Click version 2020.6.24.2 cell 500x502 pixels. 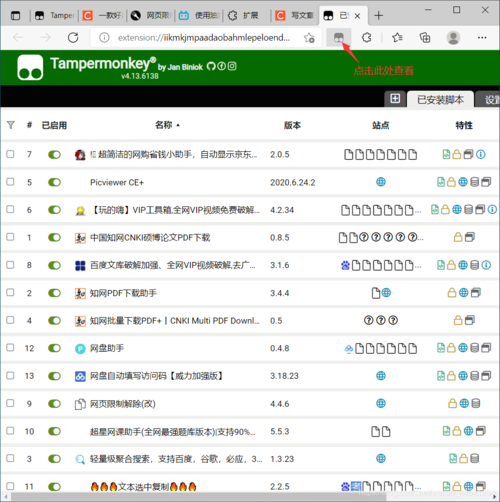pyautogui.click(x=292, y=182)
